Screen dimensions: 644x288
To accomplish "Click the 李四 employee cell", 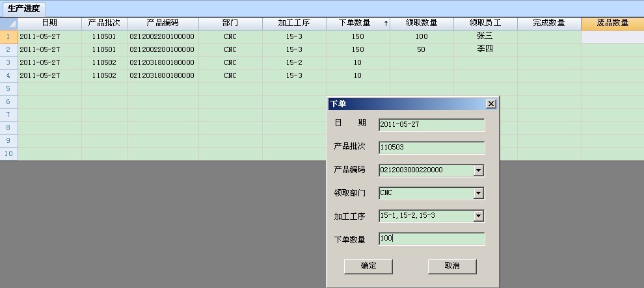I will [x=485, y=49].
